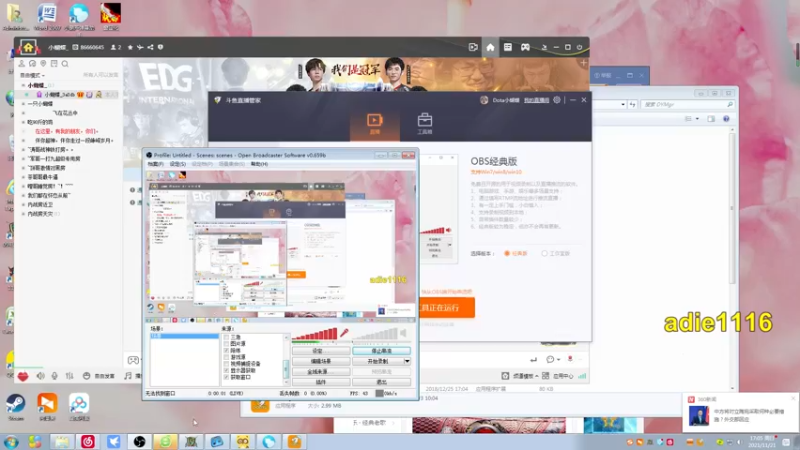Toggle the 图片源 source checkbox in OBS

[x=227, y=344]
